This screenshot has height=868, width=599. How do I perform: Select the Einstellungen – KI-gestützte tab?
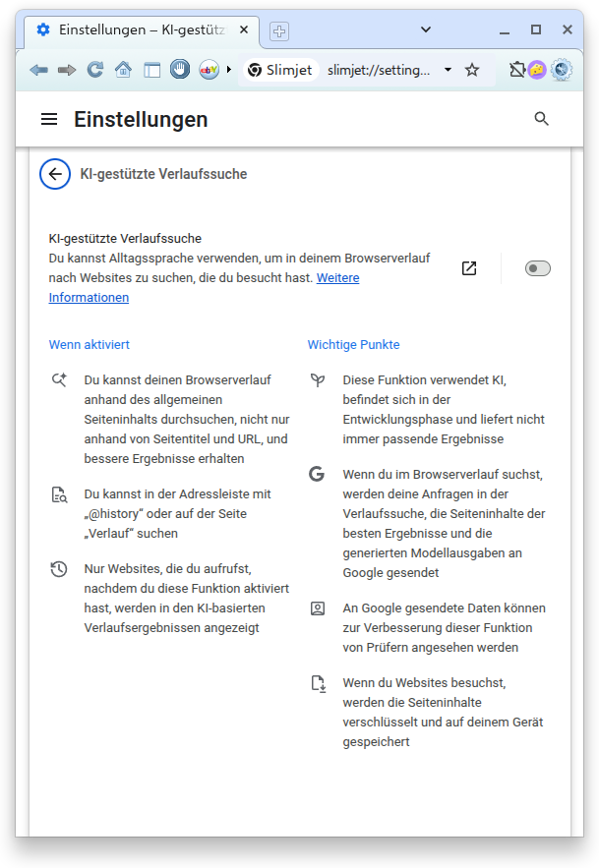tap(142, 29)
